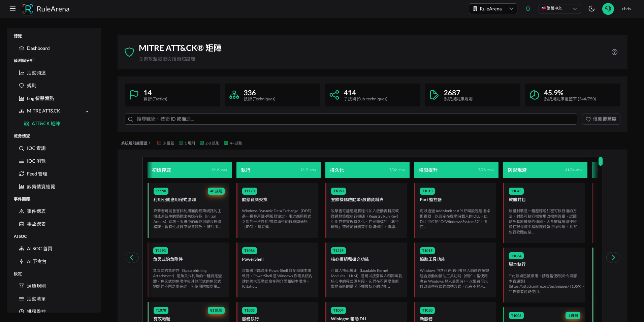Click the 14 戰術 flag icon
Screen dimensions: 644x322
134,95
